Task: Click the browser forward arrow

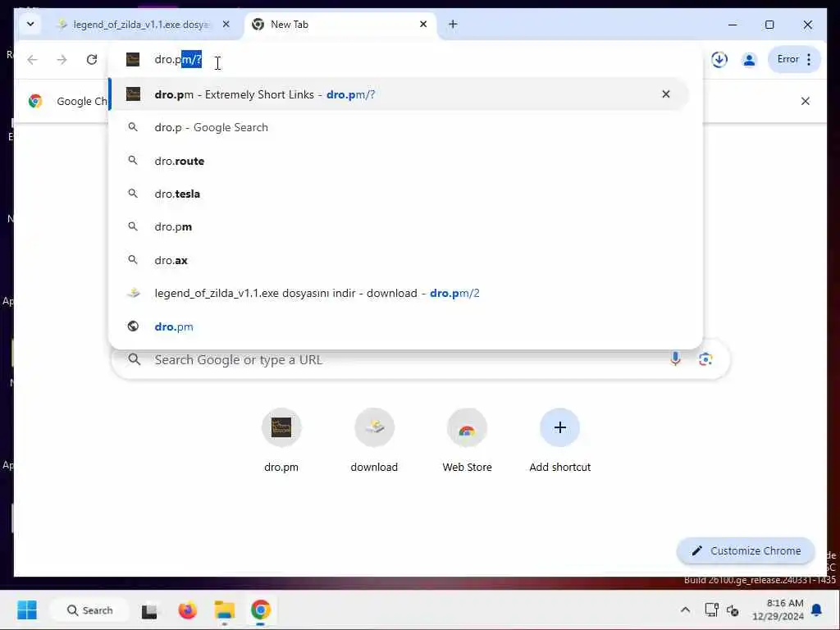Action: [62, 59]
